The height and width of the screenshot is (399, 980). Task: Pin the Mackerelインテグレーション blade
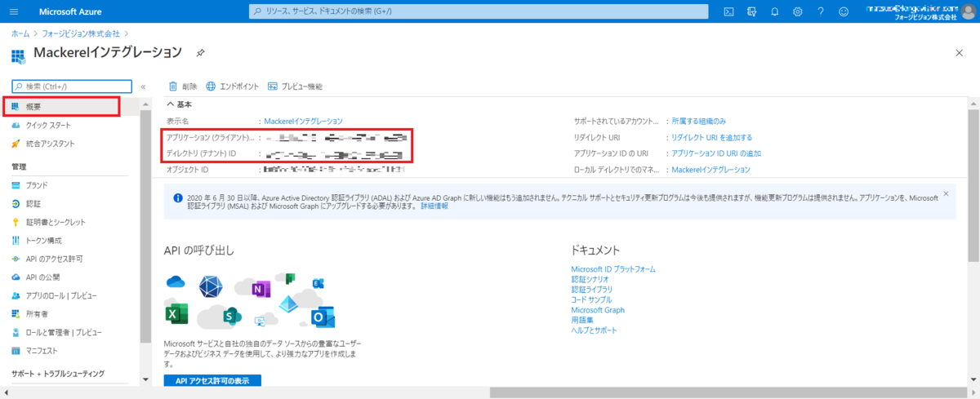coord(201,52)
